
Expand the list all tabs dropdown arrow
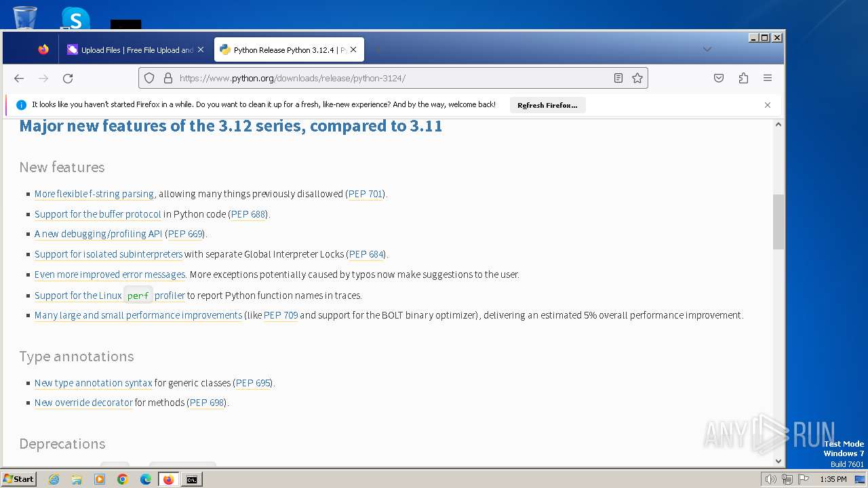coord(707,49)
